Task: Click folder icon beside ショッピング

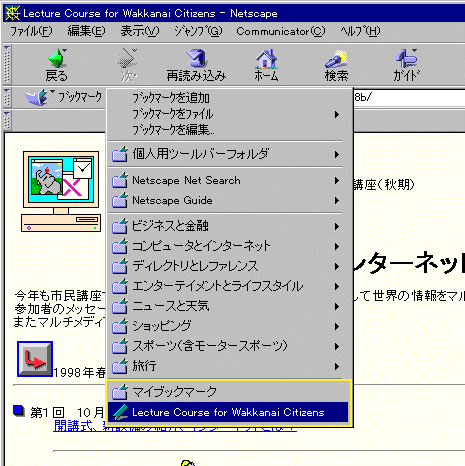Action: (120, 326)
